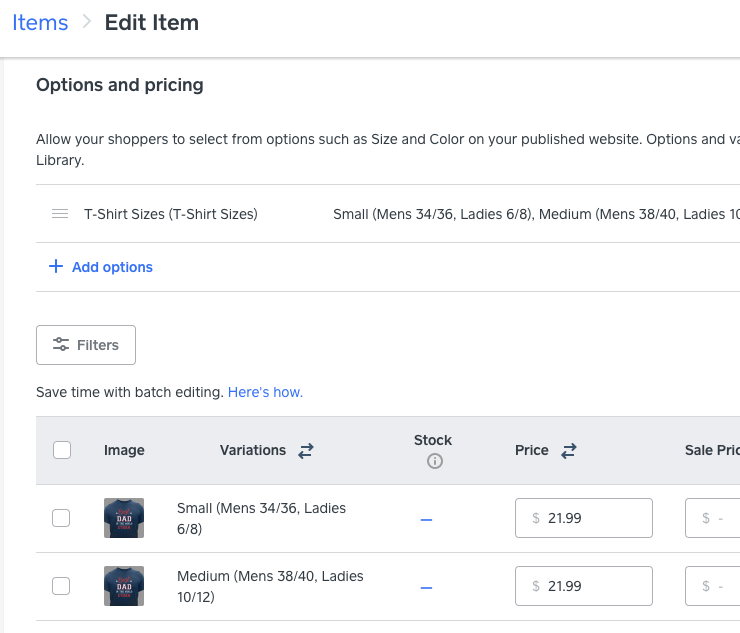Viewport: 740px width, 633px height.
Task: Click the info icon under Stock
Action: point(434,461)
